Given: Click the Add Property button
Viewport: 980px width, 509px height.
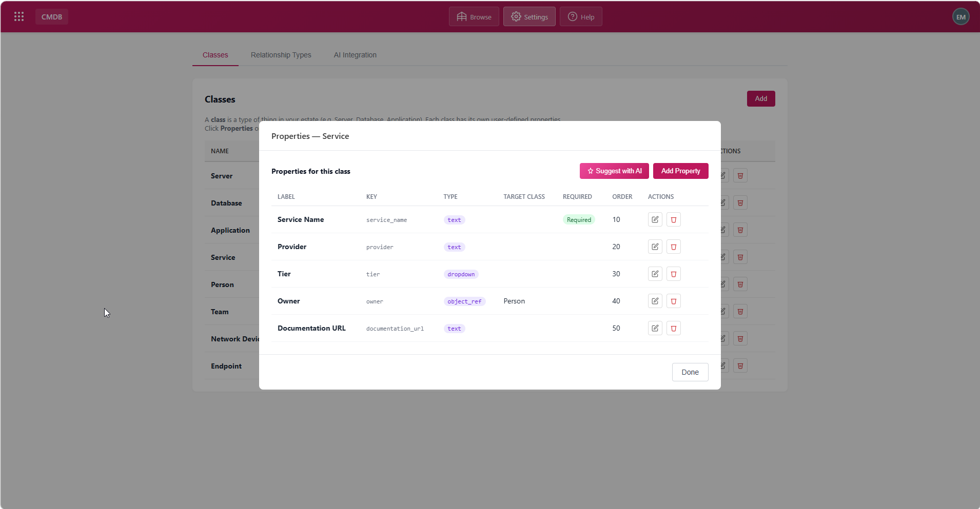Looking at the screenshot, I should [681, 171].
